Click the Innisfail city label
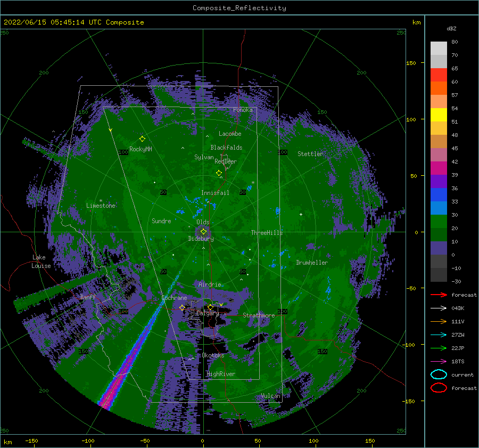The image size is (479, 448). click(x=215, y=193)
